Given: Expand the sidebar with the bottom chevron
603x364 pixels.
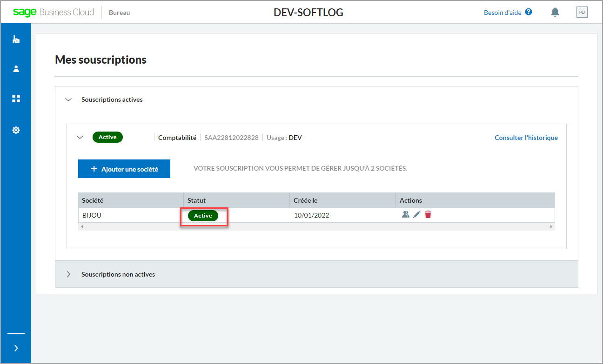Looking at the screenshot, I should click(x=16, y=348).
